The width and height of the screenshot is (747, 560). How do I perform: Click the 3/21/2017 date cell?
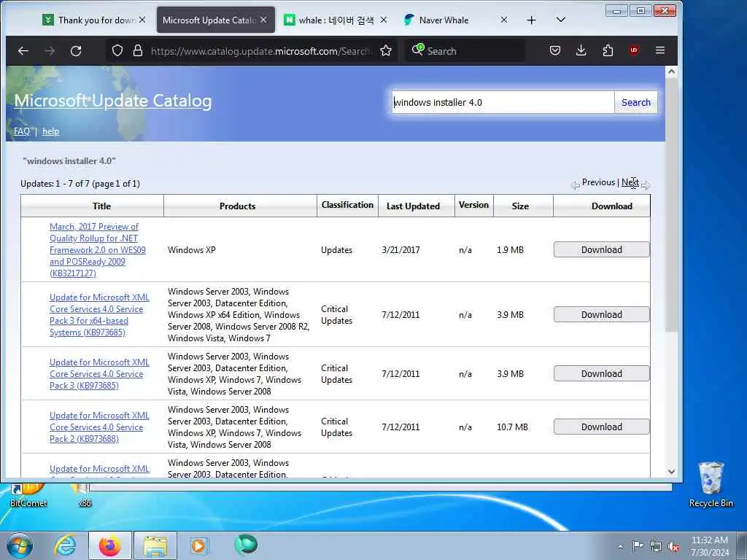pos(400,250)
